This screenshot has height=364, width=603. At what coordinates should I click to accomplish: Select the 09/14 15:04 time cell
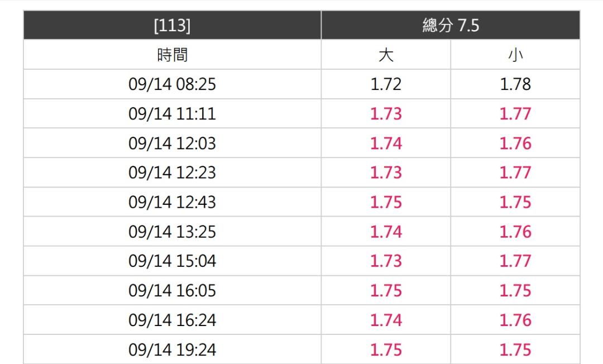click(x=172, y=261)
